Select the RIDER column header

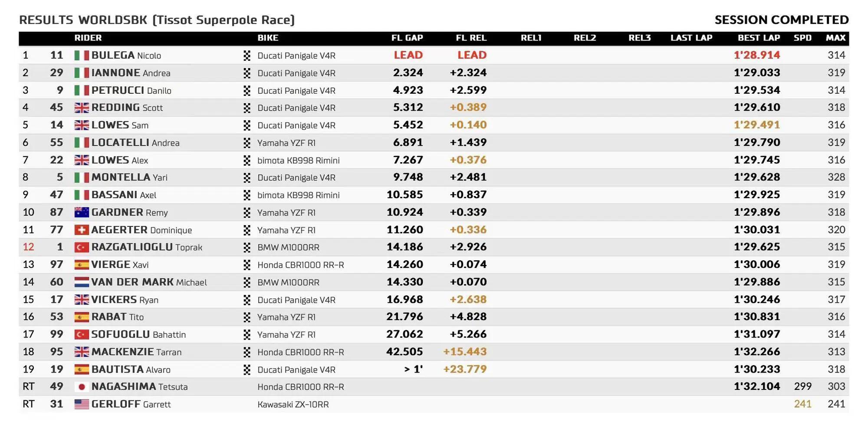tap(88, 38)
